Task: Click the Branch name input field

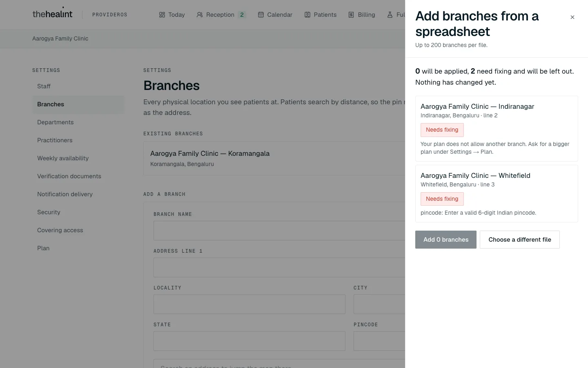Action: point(279,231)
